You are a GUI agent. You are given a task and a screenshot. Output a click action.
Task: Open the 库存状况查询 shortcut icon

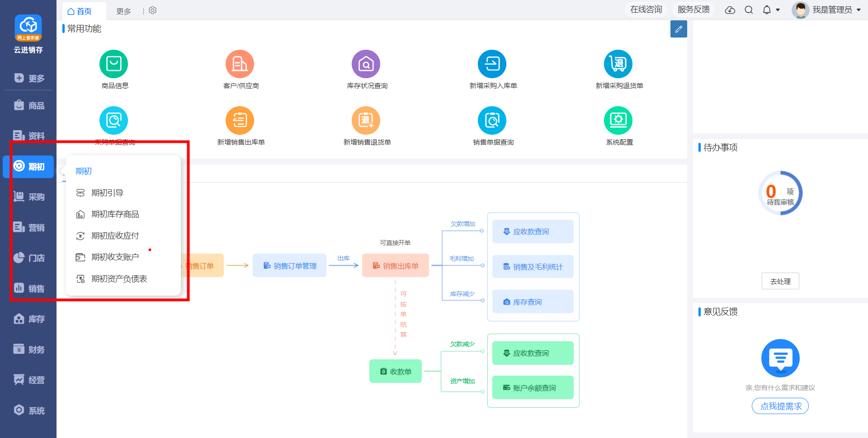[366, 64]
